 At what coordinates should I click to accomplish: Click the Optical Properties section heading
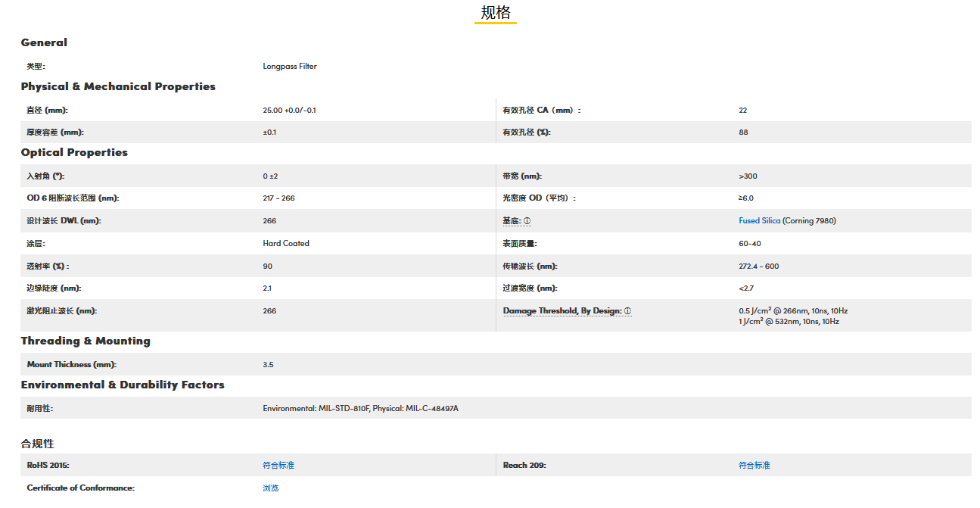click(74, 153)
